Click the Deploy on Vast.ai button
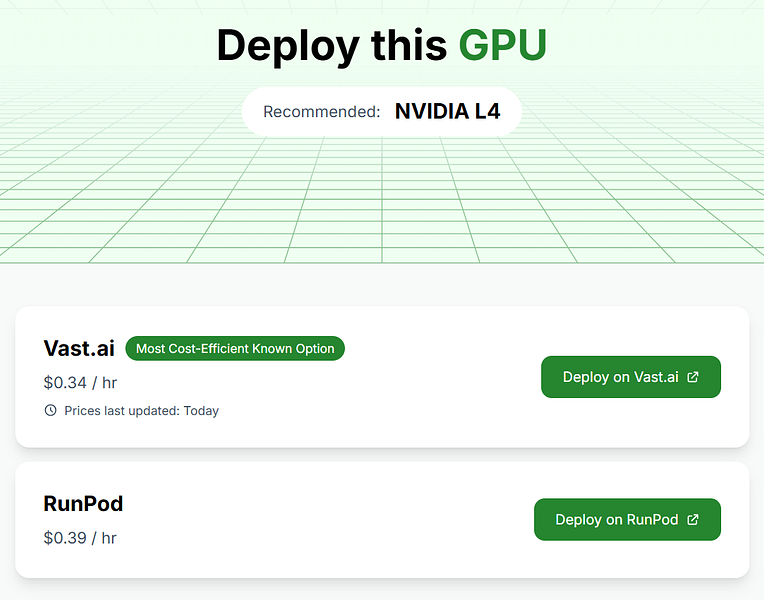This screenshot has height=600, width=764. tap(630, 377)
